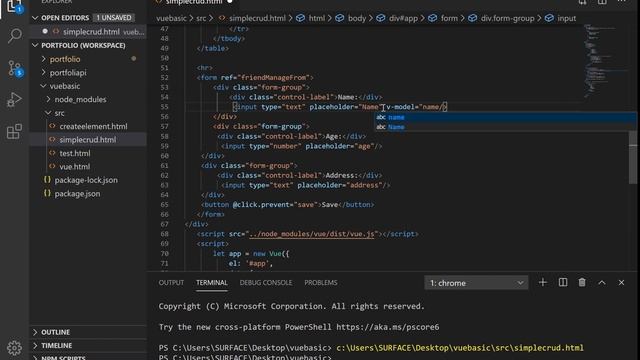Click 'vuebasic' in the breadcrumb
Screen dimensions: 640x360
171,18
